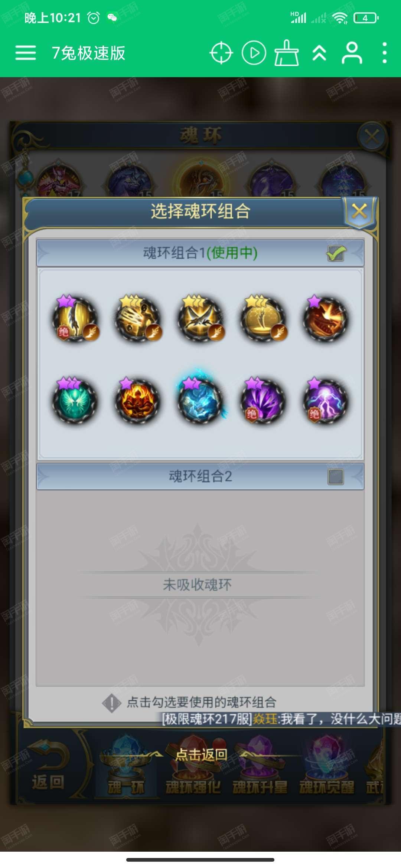Viewport: 401px width, 868px height.
Task: Open the 魂环强化 tab
Action: coord(193,787)
